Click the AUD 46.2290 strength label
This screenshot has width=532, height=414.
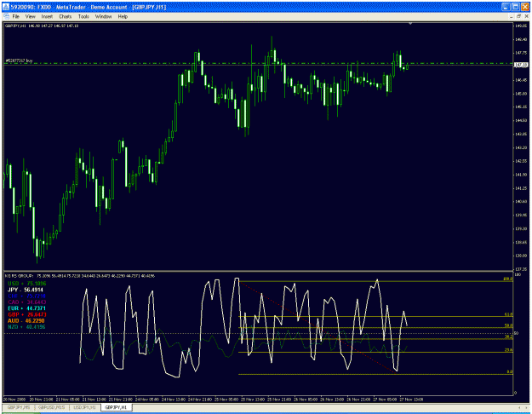click(x=26, y=320)
